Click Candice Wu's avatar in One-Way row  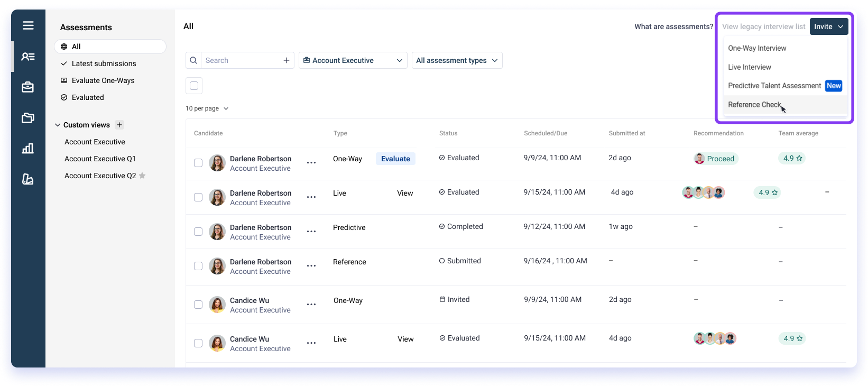tap(217, 305)
